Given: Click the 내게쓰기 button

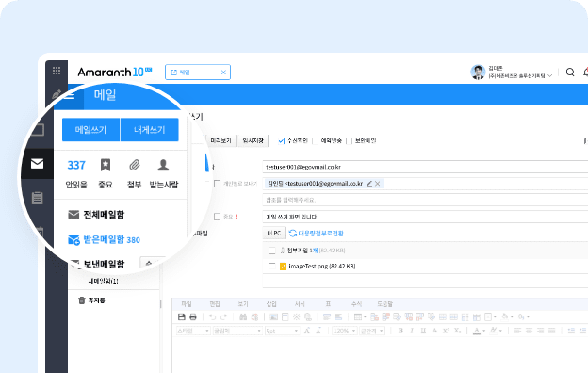Looking at the screenshot, I should [150, 130].
